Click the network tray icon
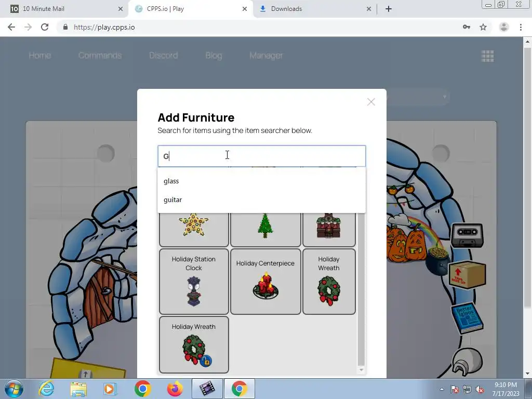532x399 pixels. point(467,389)
